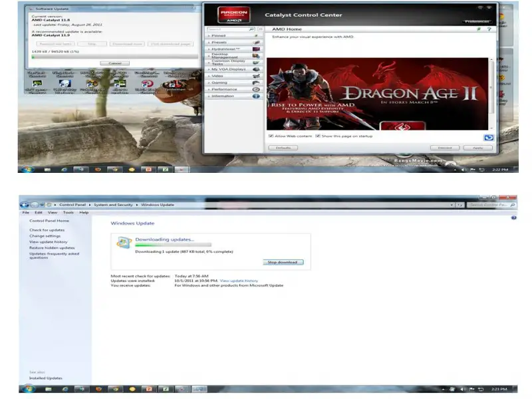Select the Spiderman desktop shortcut icon
The image size is (532, 399).
pyautogui.click(x=175, y=85)
